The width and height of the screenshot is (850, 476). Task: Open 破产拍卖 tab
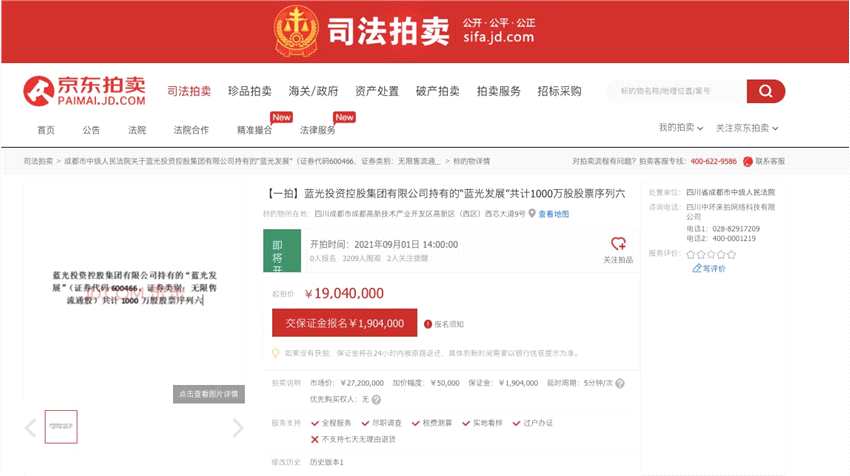click(437, 91)
